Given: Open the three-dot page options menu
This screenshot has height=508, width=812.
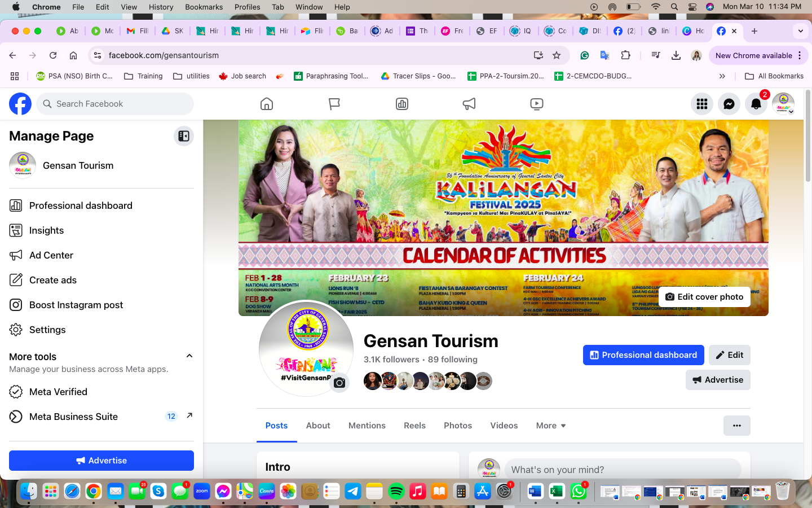Looking at the screenshot, I should pyautogui.click(x=737, y=426).
